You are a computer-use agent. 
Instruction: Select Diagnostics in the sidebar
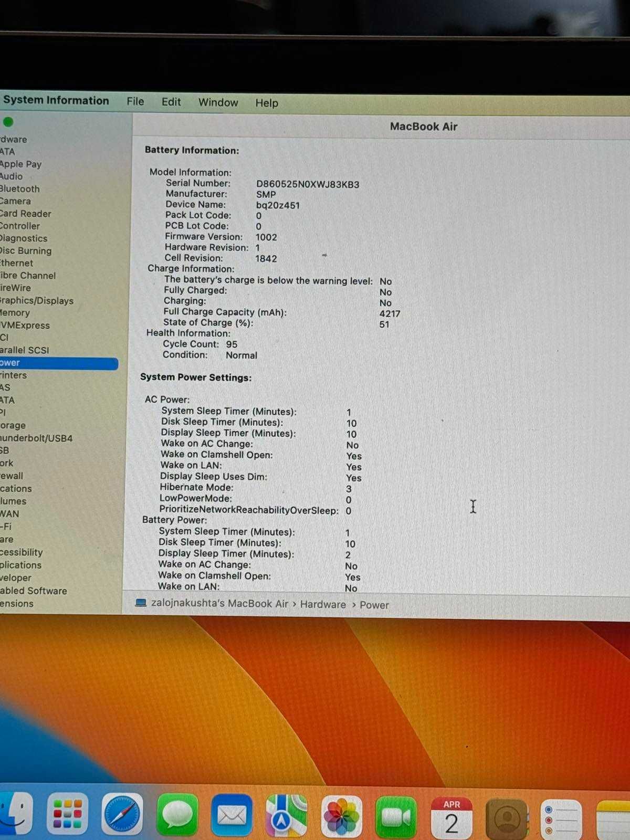24,238
